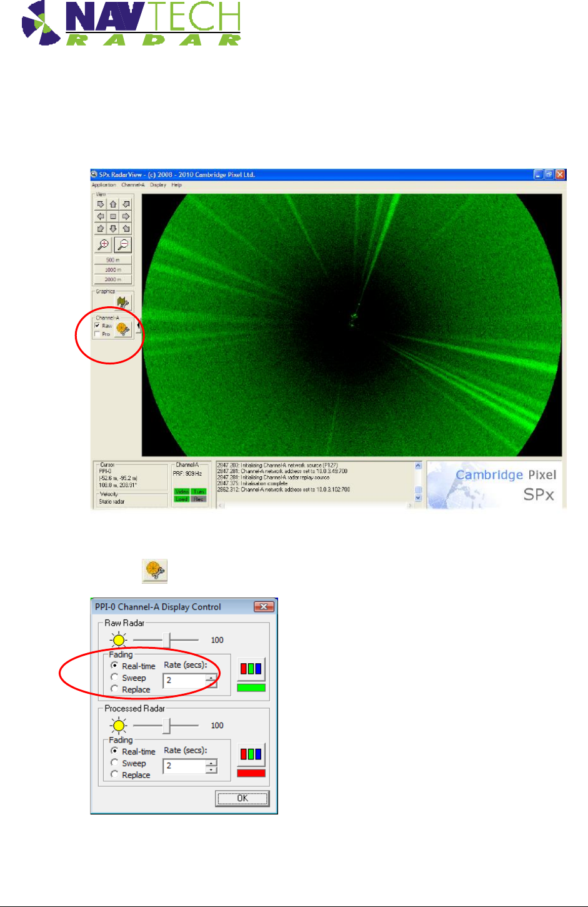The image size is (588, 907).
Task: Click the green Raw Radar colour swatch
Action: 251,688
